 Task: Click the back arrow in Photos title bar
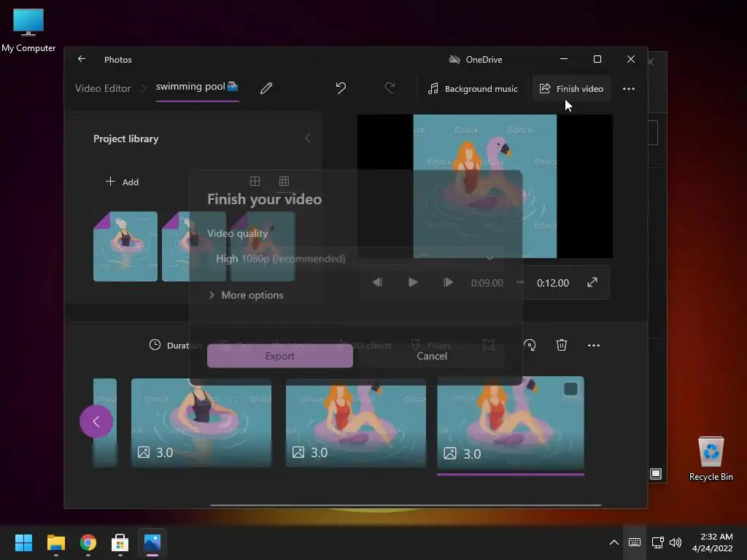coord(82,59)
